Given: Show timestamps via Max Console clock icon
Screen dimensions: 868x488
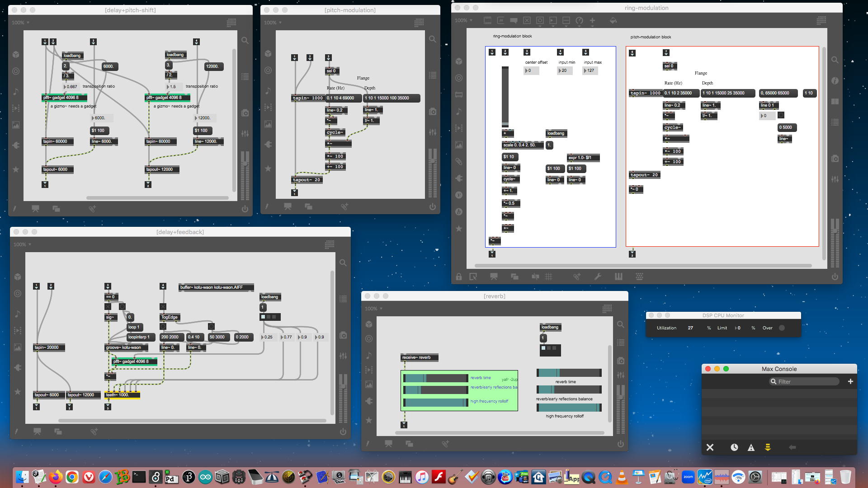Looking at the screenshot, I should 734,447.
